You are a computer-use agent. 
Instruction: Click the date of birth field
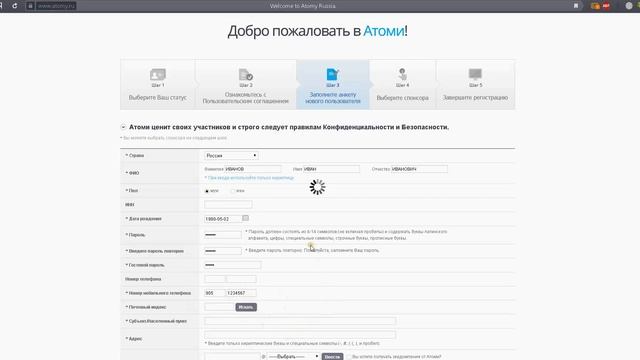[x=223, y=219]
